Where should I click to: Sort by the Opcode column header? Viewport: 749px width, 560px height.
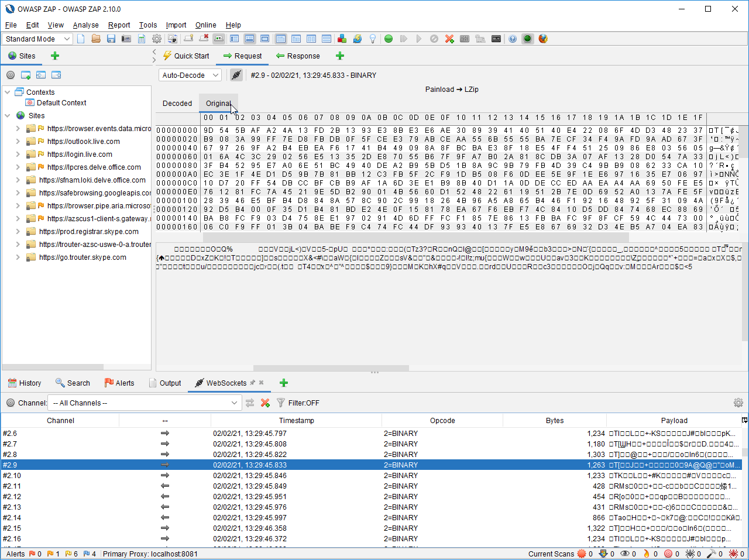tap(442, 421)
